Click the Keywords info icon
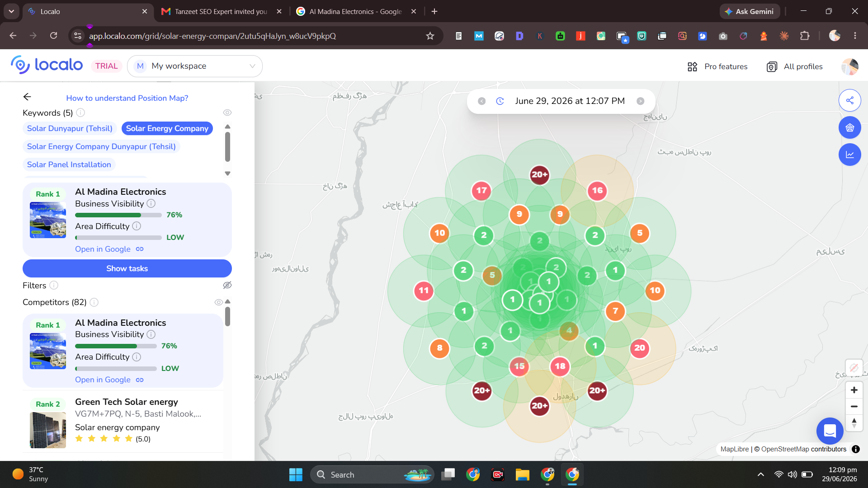Screen dimensions: 868x488 tap(80, 113)
